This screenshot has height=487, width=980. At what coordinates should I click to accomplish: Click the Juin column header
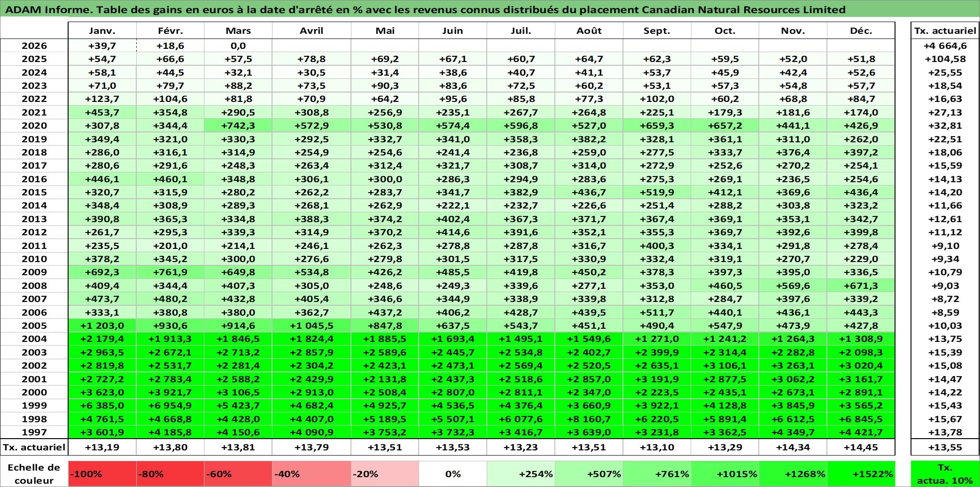(x=453, y=31)
